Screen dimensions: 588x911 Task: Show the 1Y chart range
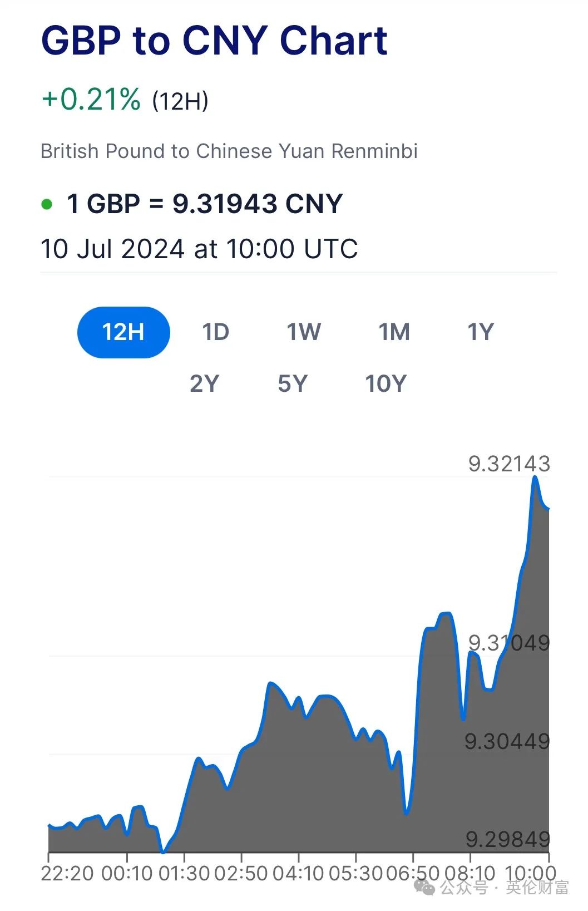[x=481, y=332]
